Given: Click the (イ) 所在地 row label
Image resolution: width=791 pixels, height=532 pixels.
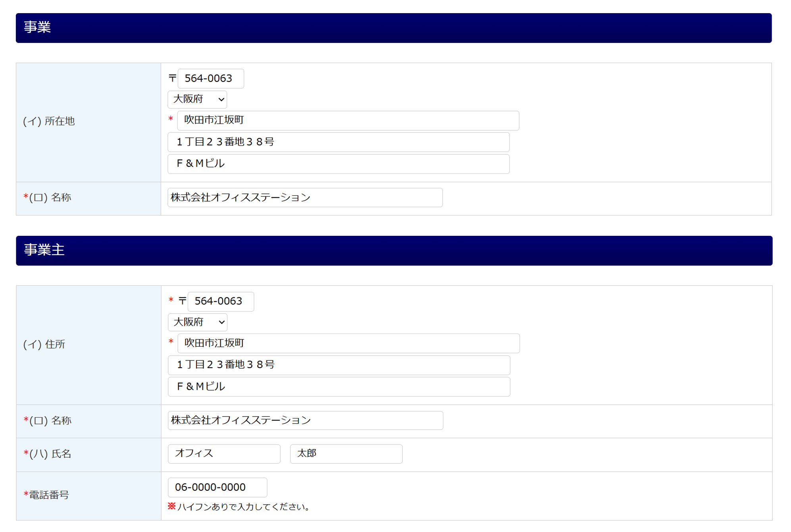Looking at the screenshot, I should pyautogui.click(x=49, y=121).
